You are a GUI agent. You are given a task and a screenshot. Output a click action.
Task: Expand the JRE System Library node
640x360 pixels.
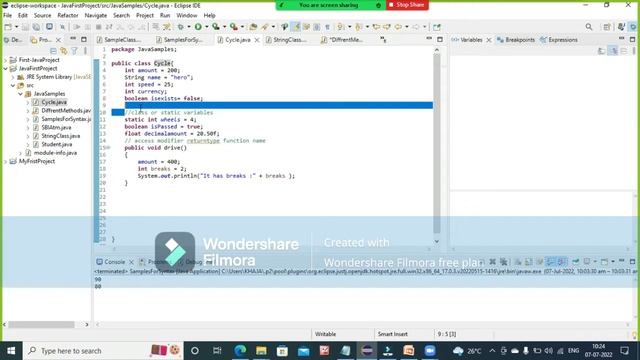13,77
